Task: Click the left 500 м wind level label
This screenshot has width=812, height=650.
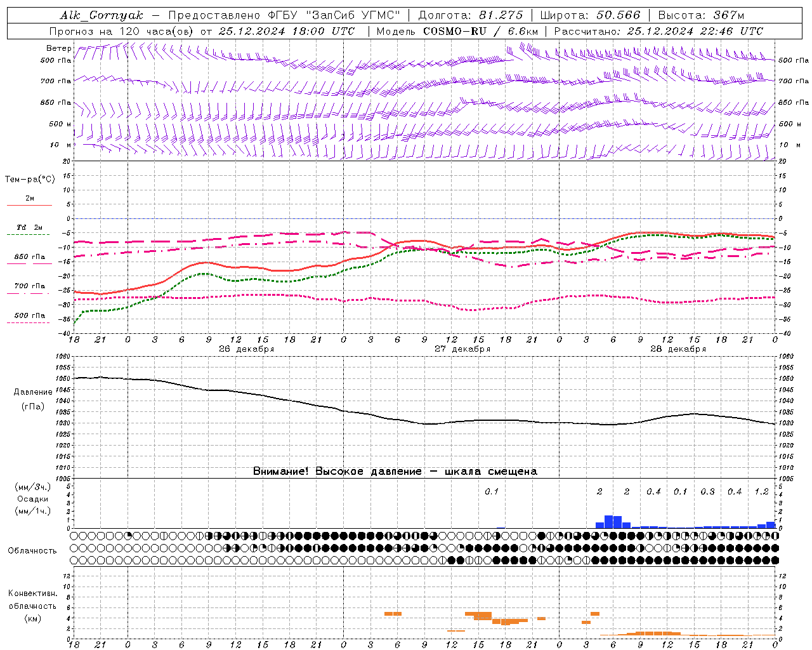Action: click(60, 124)
